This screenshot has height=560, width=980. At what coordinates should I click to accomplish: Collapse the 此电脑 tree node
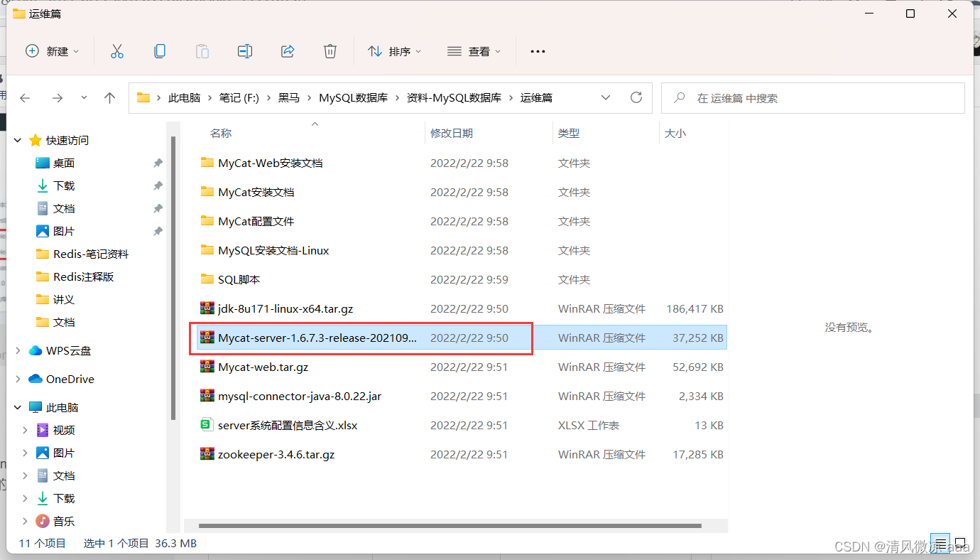click(x=18, y=407)
